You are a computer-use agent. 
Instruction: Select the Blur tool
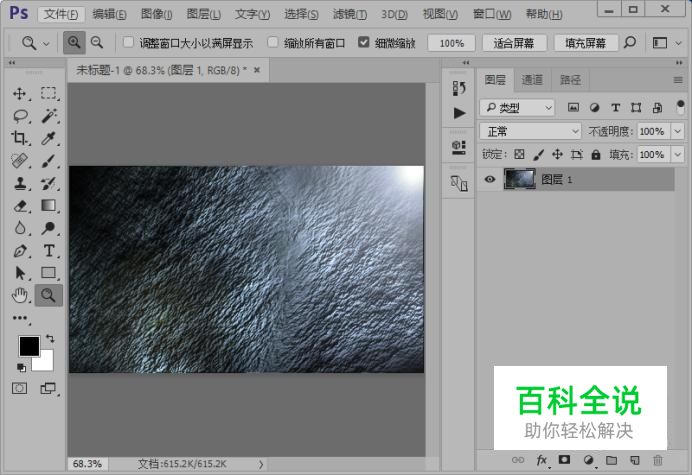(19, 228)
